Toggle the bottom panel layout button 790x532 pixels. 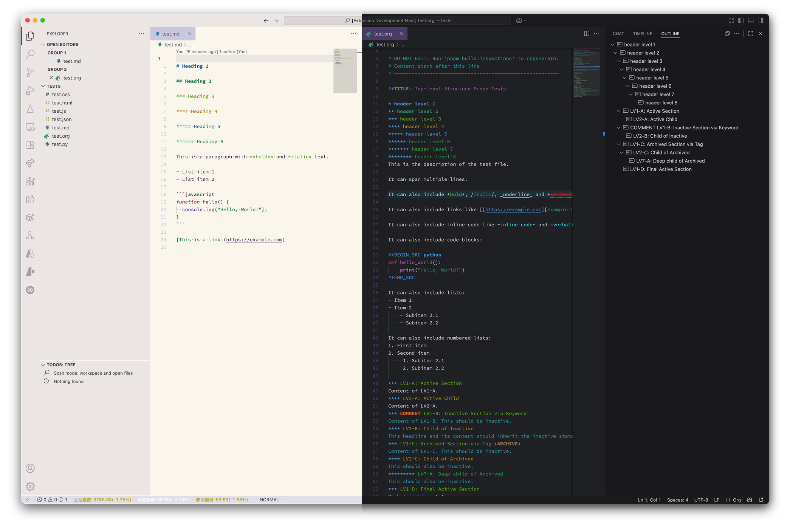click(751, 20)
